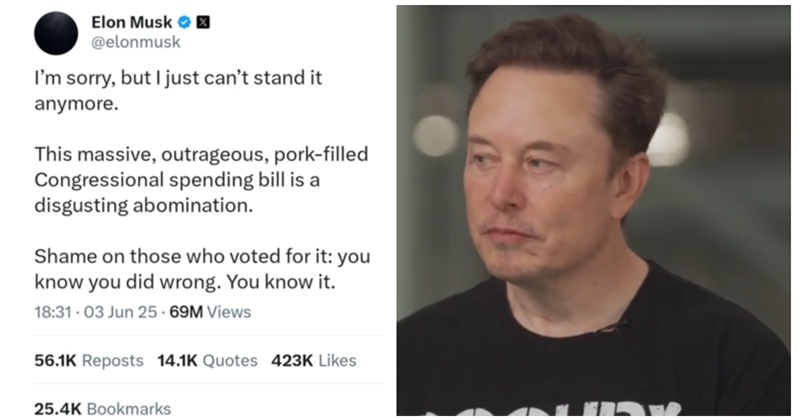Screen dimensions: 800x420
Task: Open the 69M Views analytics
Action: 210,312
